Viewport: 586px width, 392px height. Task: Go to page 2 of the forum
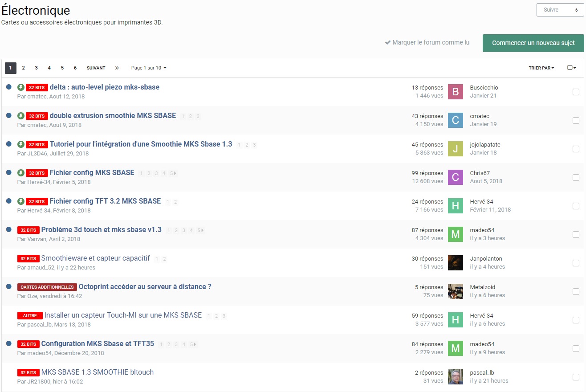tap(24, 68)
